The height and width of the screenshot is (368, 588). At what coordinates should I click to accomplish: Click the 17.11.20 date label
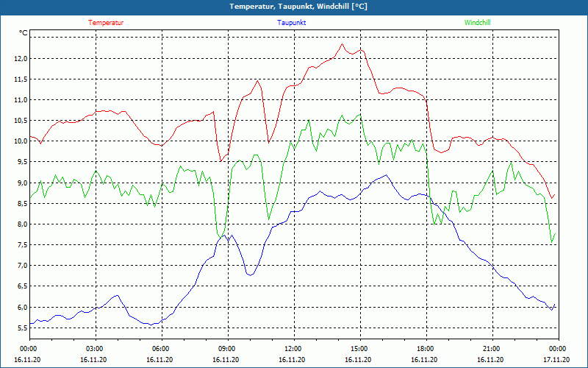coord(556,359)
